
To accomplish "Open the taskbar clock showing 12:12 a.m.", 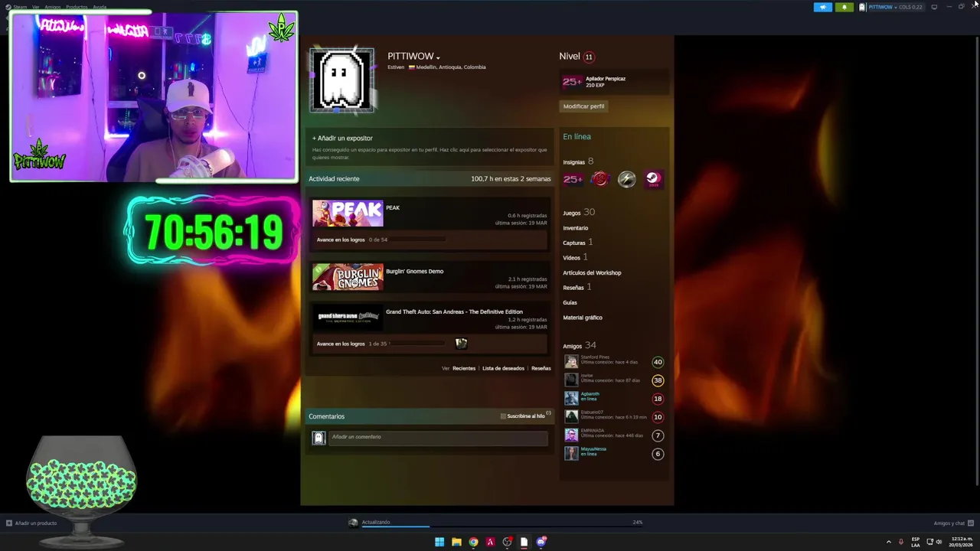I will coord(962,542).
